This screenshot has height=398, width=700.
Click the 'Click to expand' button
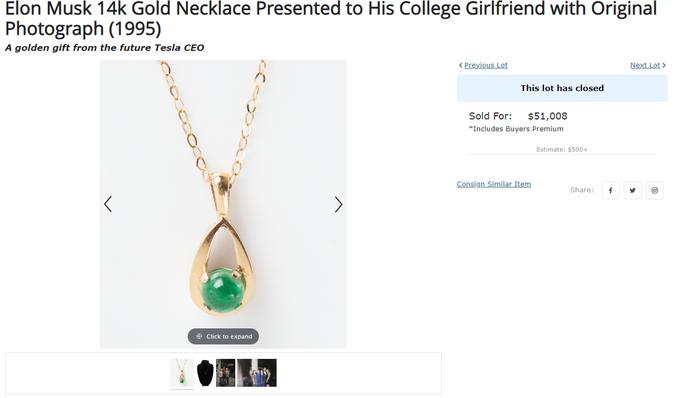point(223,336)
